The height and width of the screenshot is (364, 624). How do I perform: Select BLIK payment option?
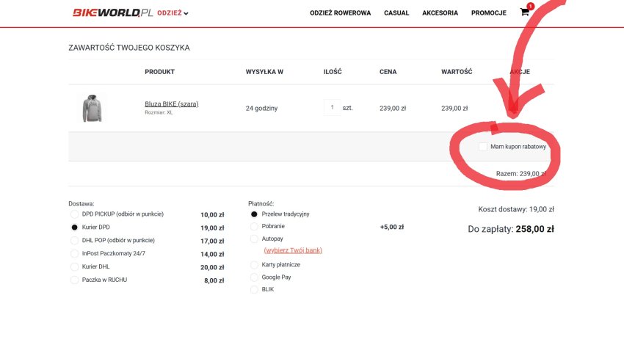[x=254, y=290]
